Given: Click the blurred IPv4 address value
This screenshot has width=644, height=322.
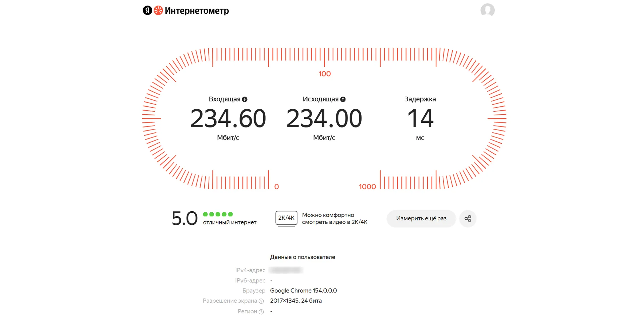Looking at the screenshot, I should pos(286,270).
